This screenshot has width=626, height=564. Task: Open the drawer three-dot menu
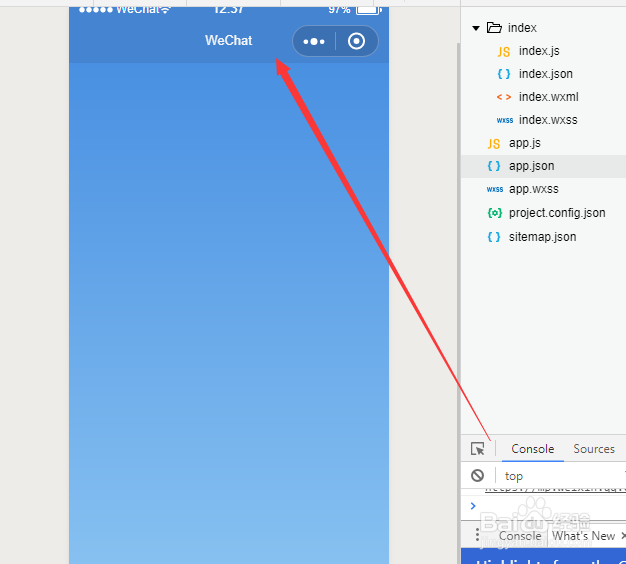point(477,535)
